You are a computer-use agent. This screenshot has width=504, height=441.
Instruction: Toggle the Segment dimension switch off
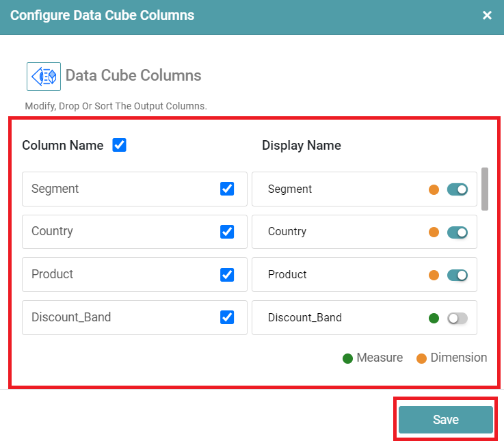(457, 189)
